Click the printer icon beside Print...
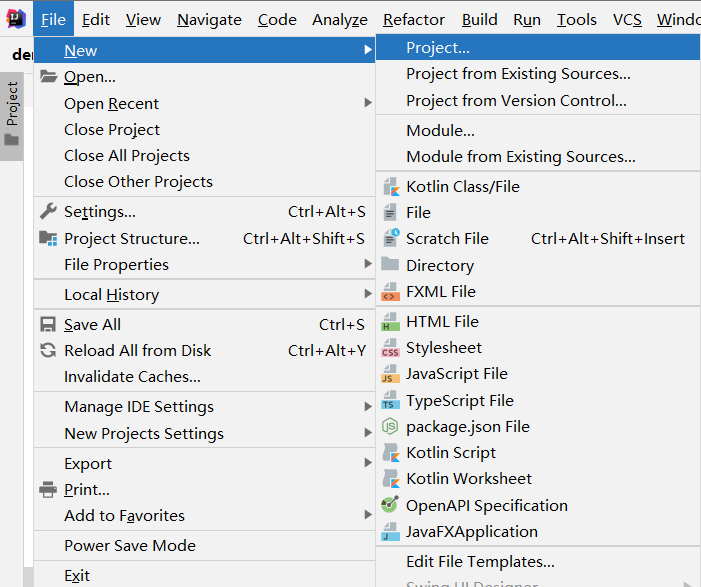This screenshot has width=701, height=587. click(48, 490)
